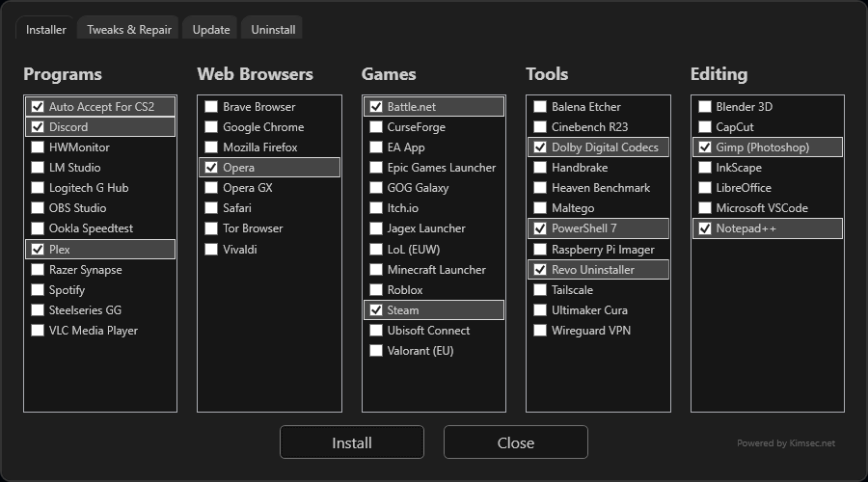Click the Install button
Screen dimensions: 868x482
(x=352, y=442)
